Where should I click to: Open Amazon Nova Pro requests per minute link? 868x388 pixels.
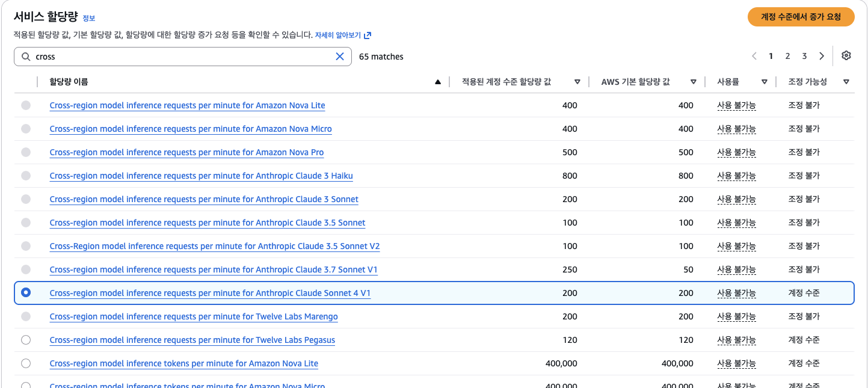coord(186,152)
